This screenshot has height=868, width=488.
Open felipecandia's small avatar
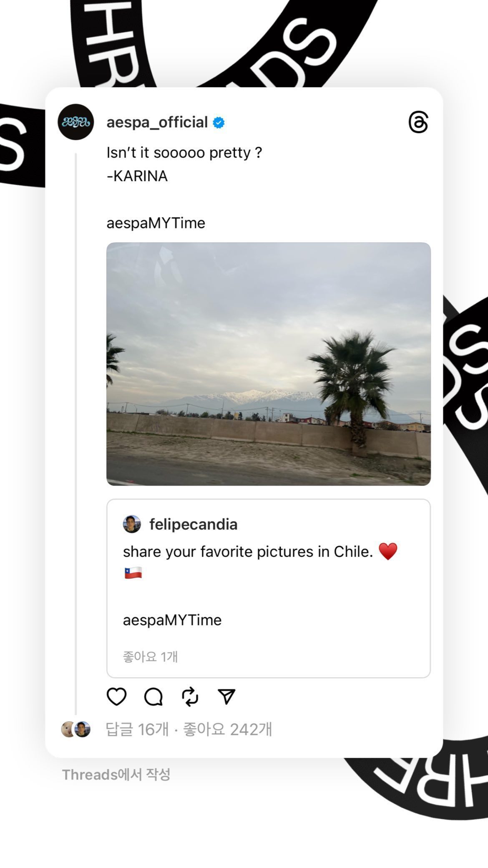(x=132, y=524)
